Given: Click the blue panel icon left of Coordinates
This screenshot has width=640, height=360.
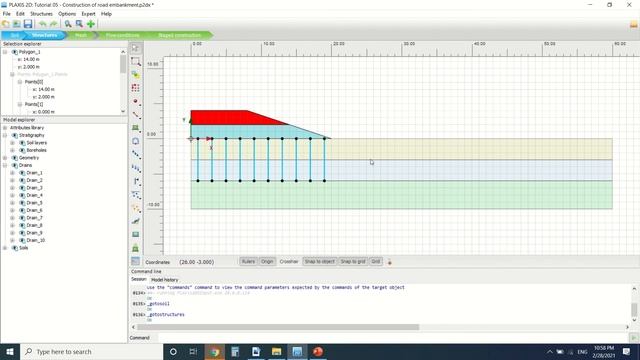Looking at the screenshot, I should click(x=136, y=261).
